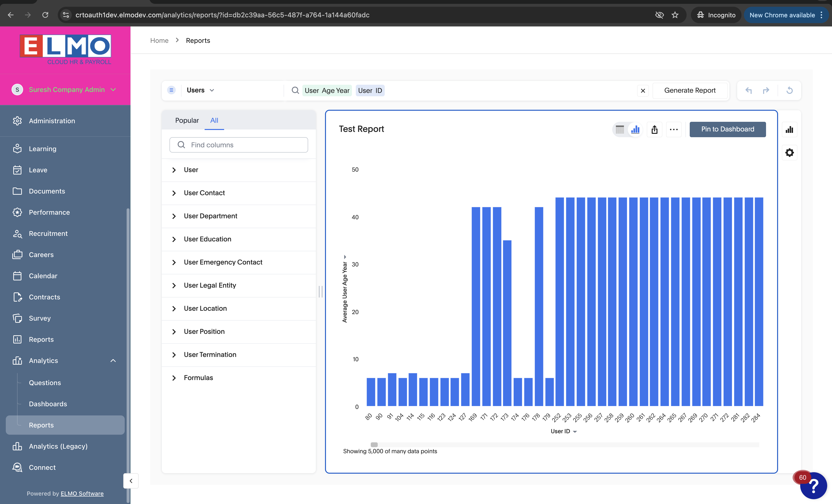Click the resize handle between columns and chart
Screen dimensions: 832x504
click(320, 292)
